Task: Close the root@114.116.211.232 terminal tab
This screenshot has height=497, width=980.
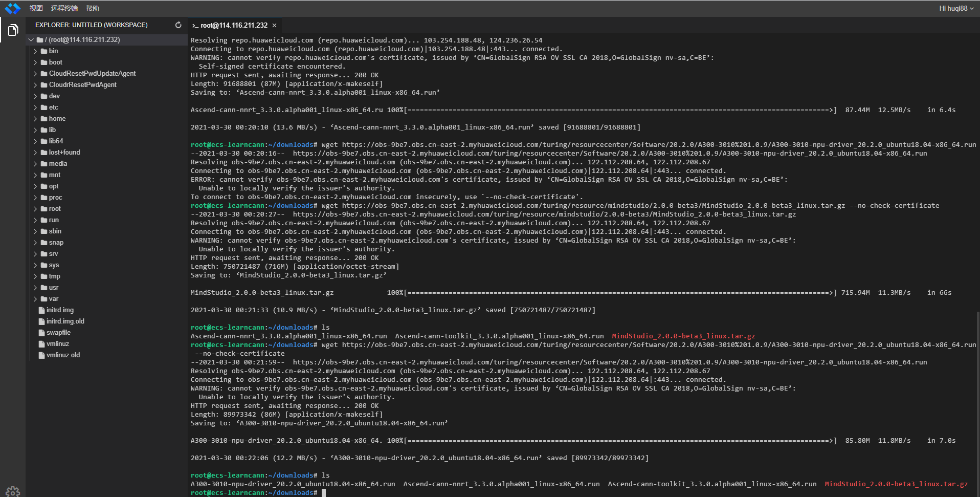Action: 275,25
